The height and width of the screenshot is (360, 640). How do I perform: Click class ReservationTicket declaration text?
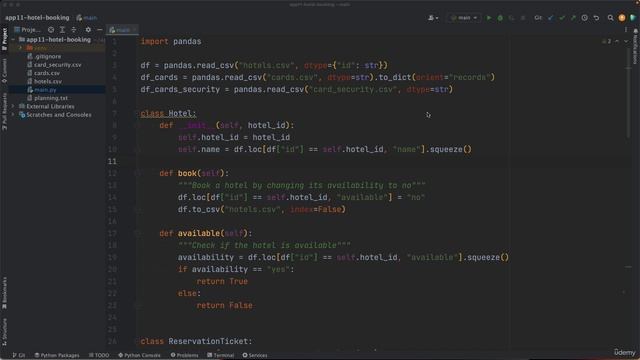pyautogui.click(x=196, y=341)
